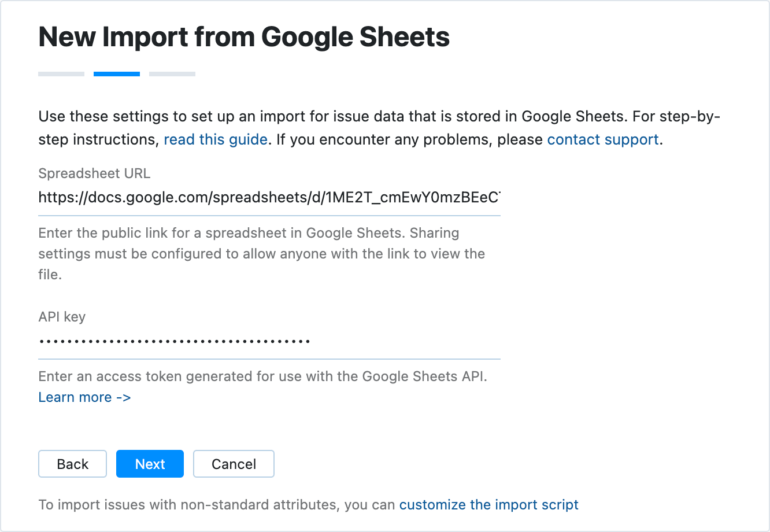Click the sharing settings help text
This screenshot has width=770, height=532.
[260, 253]
